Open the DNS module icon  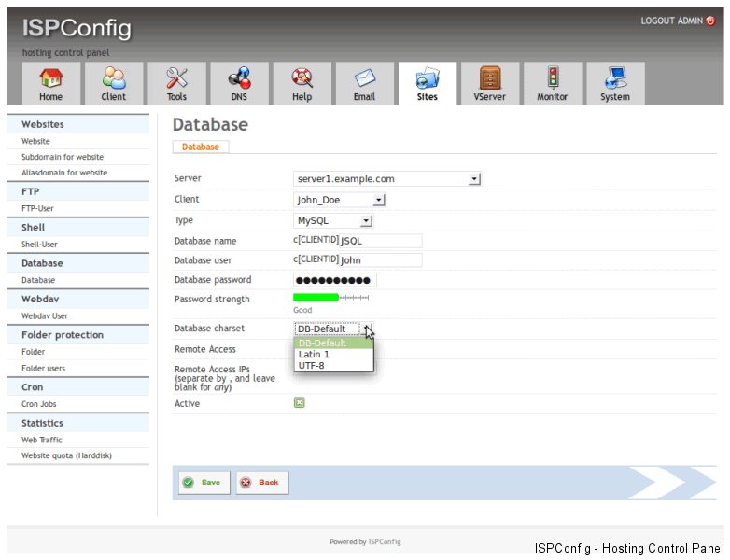[239, 77]
